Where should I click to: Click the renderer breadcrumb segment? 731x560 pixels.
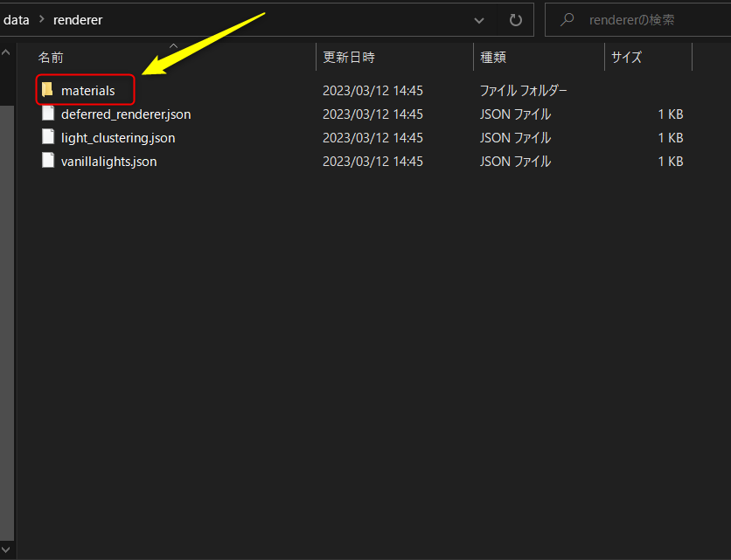pyautogui.click(x=78, y=19)
